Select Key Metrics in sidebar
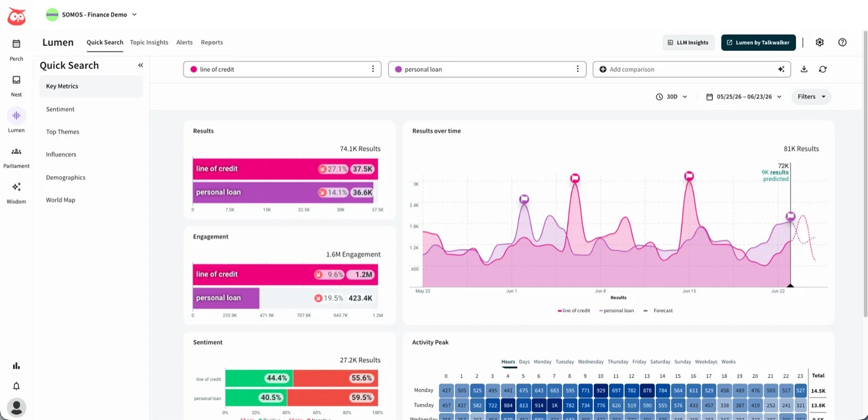Image resolution: width=868 pixels, height=420 pixels. (x=91, y=86)
